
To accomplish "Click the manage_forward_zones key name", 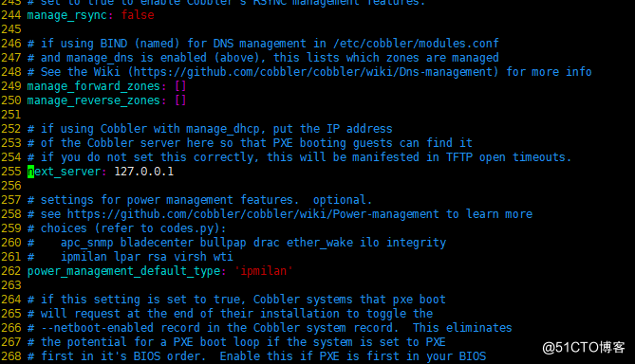I will click(x=94, y=86).
